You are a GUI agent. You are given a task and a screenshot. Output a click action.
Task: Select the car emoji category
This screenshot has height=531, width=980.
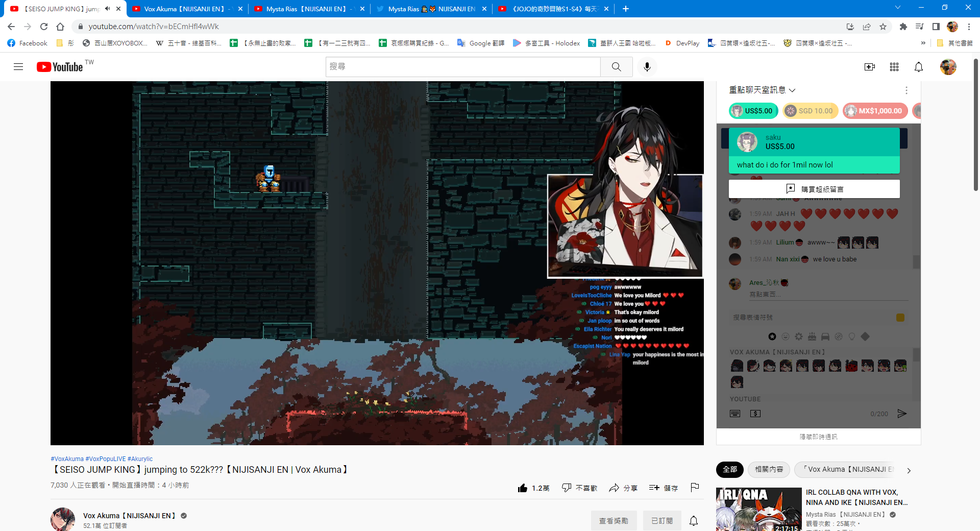(825, 336)
